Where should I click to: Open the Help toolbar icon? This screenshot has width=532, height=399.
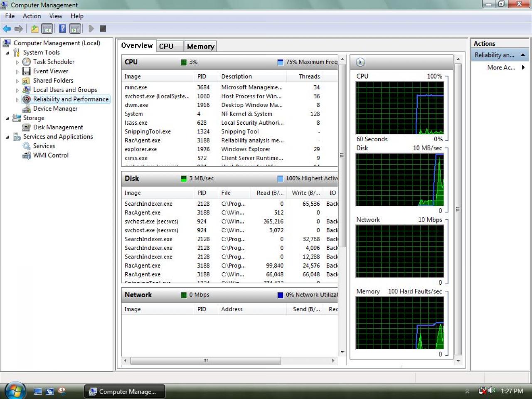(x=62, y=29)
